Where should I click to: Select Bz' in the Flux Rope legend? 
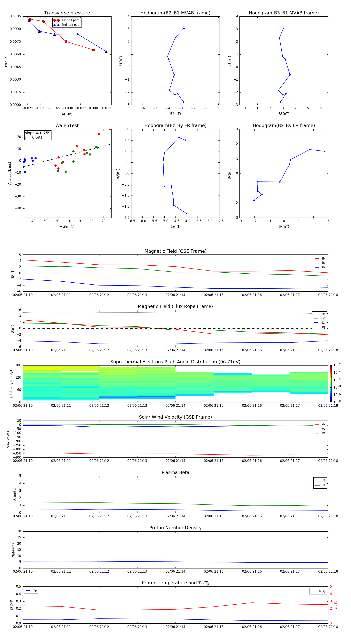(320, 323)
